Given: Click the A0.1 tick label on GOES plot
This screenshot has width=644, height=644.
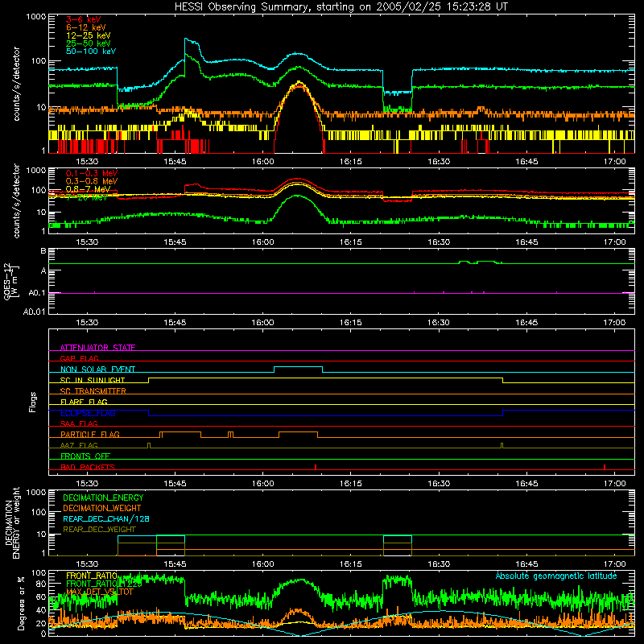Looking at the screenshot, I should (37, 293).
